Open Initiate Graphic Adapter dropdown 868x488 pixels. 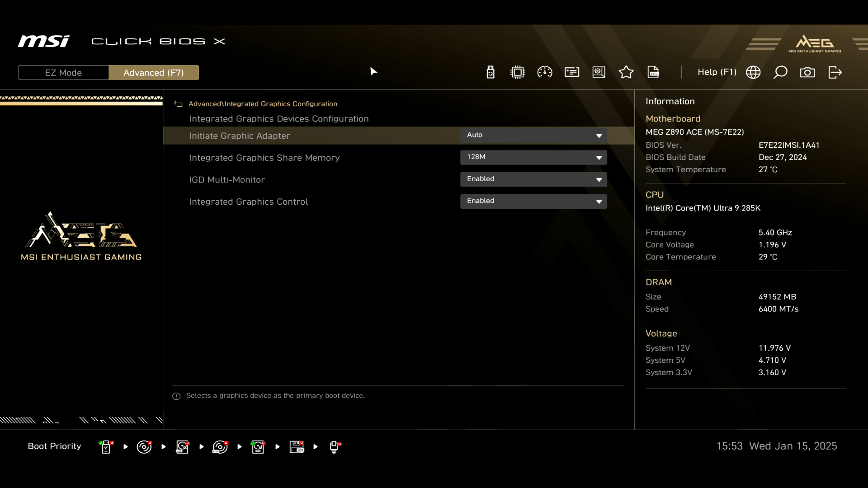(533, 136)
